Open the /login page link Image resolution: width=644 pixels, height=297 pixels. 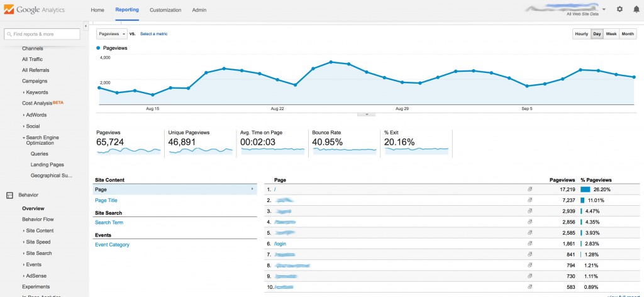[x=280, y=244]
